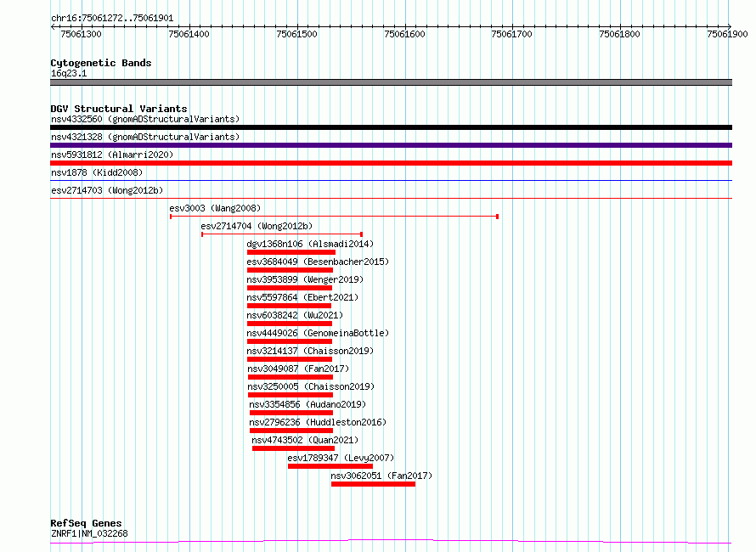Screen dimensions: 756x552
Task: Open nsv6038242 (Wu2021) label
Action: click(295, 315)
